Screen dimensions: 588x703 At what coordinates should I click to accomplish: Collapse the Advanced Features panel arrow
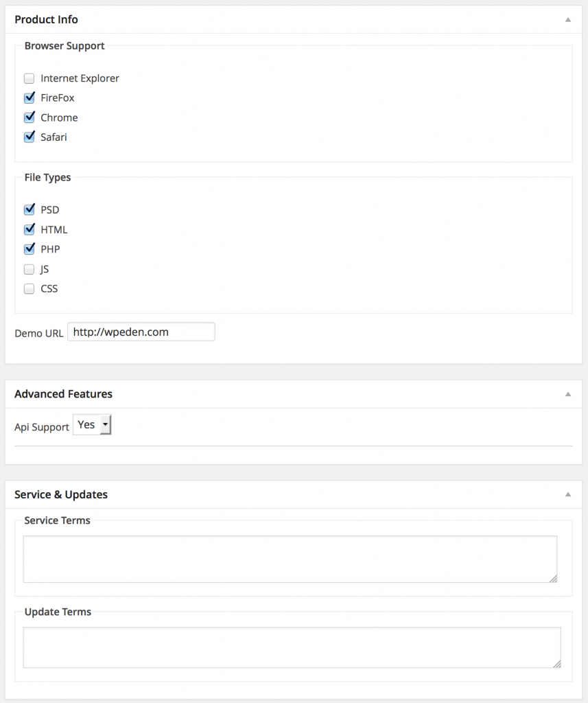tap(568, 394)
